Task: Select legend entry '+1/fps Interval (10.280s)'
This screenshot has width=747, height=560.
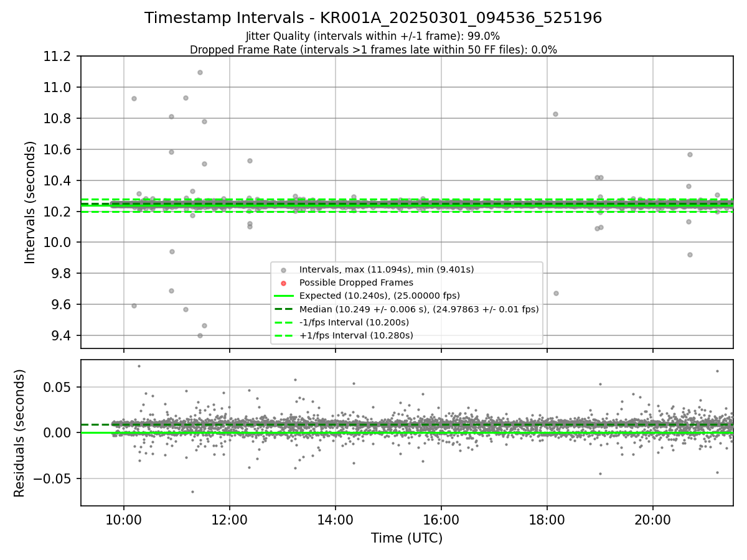Action: (x=356, y=335)
